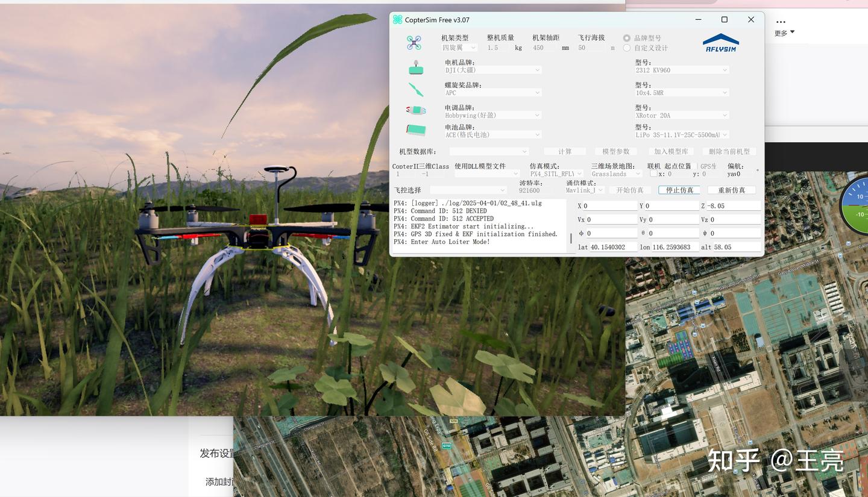Click the 发布设置 entry
Screen dimensions: 868x497
216,454
